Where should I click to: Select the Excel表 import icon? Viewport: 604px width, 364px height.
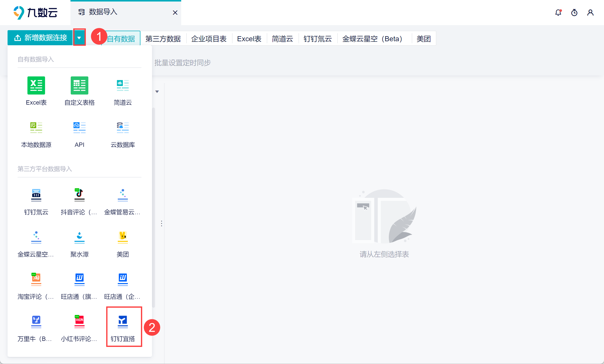36,86
